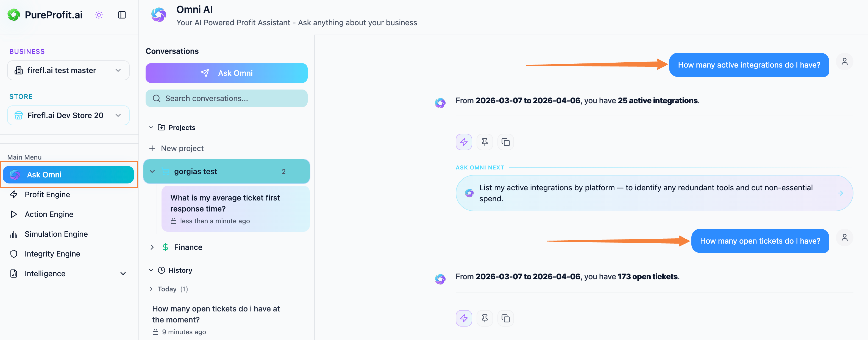This screenshot has height=340, width=868.
Task: Click the lightning icon under open tickets answer
Action: (x=464, y=318)
